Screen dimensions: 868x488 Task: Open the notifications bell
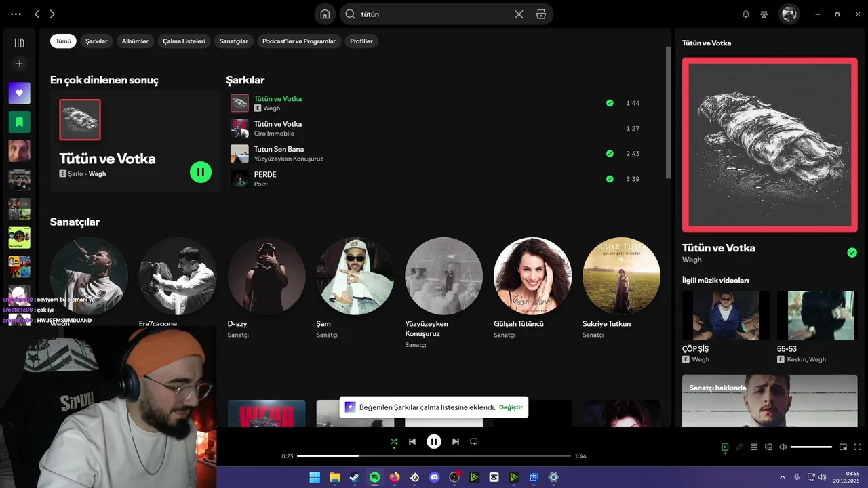(x=746, y=14)
